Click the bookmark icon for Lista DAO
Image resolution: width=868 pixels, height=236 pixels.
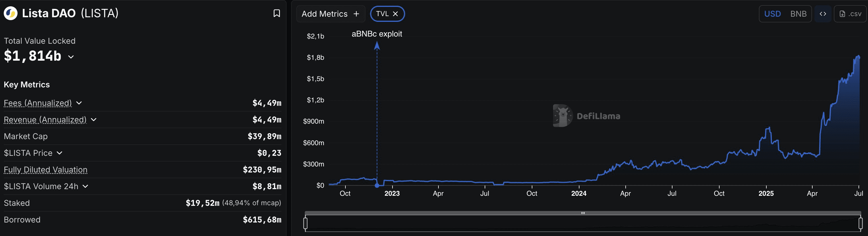[x=276, y=14]
